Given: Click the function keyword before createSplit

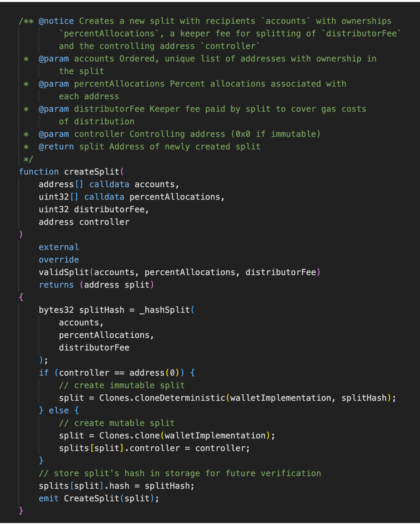Looking at the screenshot, I should point(39,172).
